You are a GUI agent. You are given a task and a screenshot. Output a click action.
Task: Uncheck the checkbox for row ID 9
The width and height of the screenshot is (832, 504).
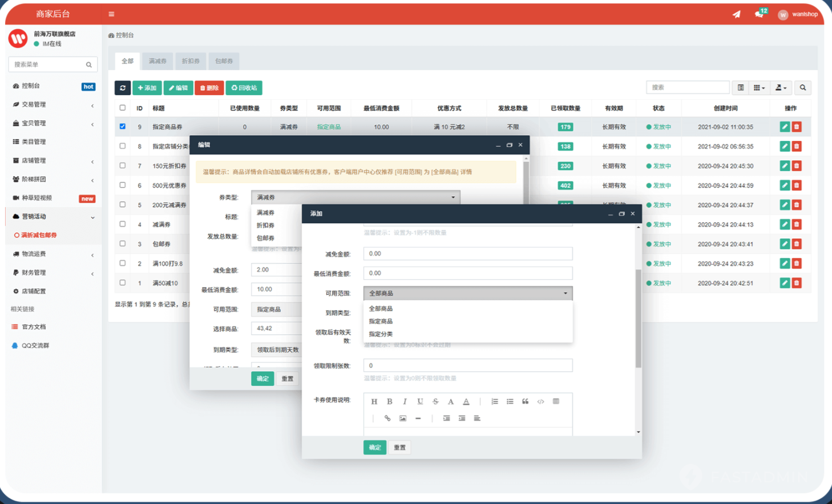[x=123, y=127]
